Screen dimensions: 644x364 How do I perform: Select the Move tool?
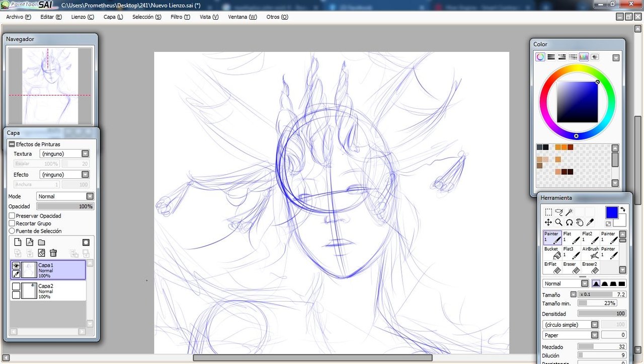(548, 222)
